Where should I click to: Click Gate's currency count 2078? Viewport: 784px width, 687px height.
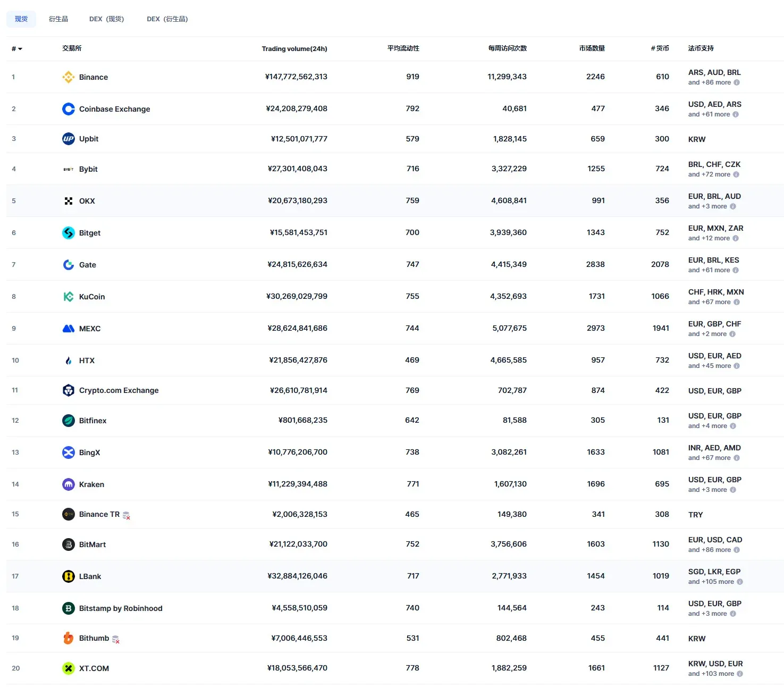click(660, 264)
